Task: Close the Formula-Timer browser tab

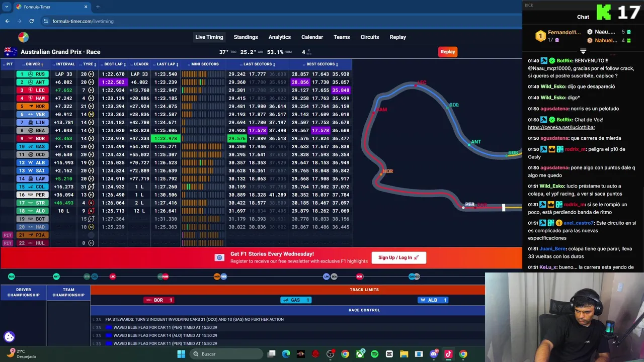Action: point(86,7)
